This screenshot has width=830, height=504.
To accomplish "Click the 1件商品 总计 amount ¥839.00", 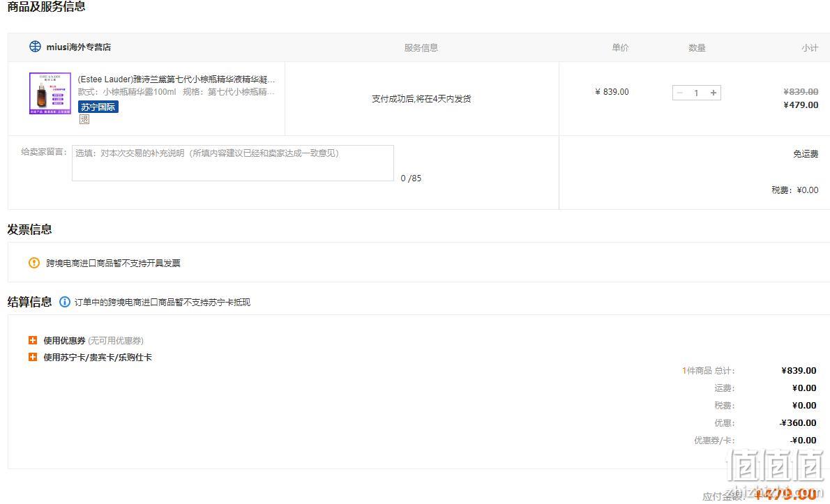I will (799, 370).
